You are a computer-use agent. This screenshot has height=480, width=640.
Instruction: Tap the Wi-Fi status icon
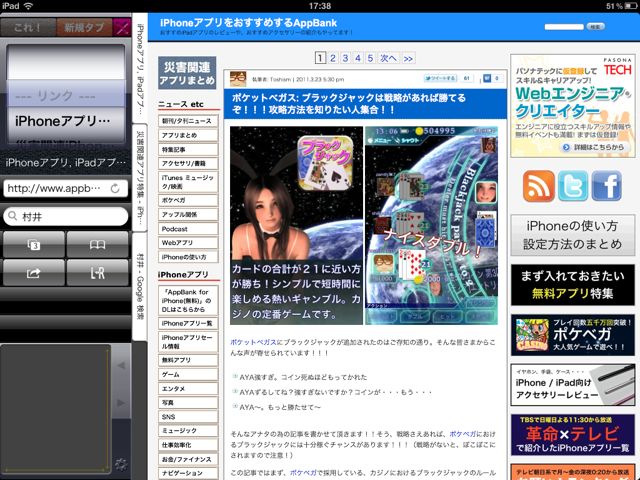(28, 6)
